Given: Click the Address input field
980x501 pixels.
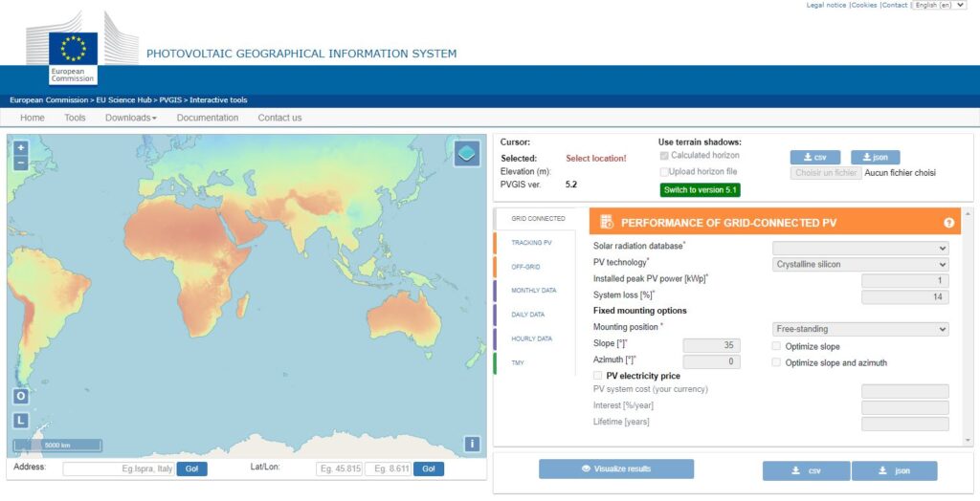Looking at the screenshot, I should pos(118,469).
